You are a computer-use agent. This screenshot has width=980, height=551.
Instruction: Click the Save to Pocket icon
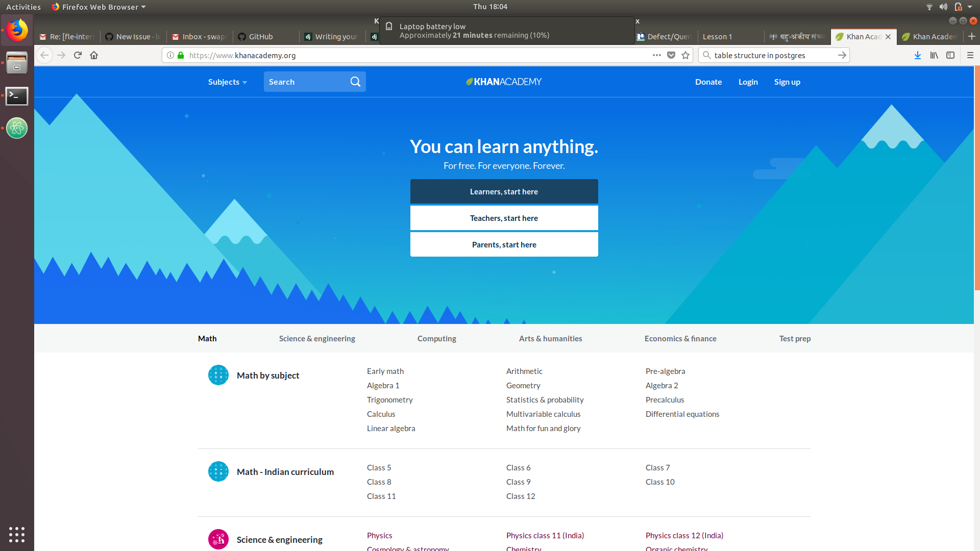(671, 55)
